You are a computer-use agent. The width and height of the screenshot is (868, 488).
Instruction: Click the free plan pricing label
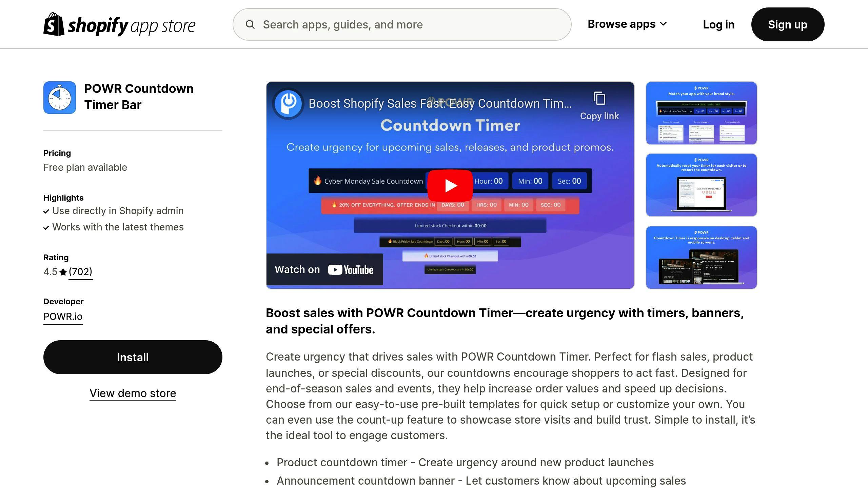click(x=85, y=167)
